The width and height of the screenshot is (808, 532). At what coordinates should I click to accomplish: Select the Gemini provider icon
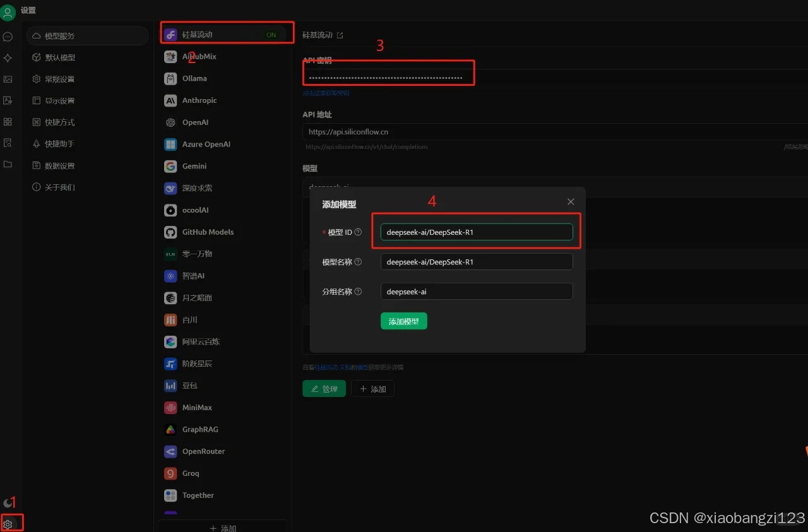pos(170,167)
